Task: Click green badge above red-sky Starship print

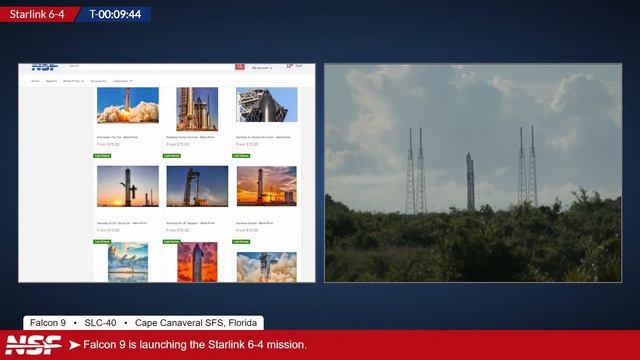Action: click(x=171, y=242)
